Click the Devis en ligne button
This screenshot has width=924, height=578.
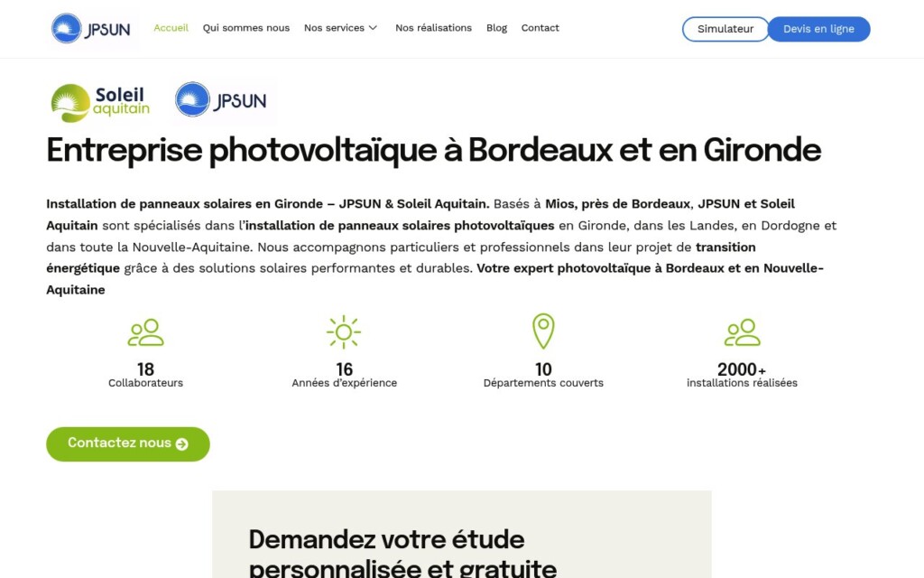point(818,29)
